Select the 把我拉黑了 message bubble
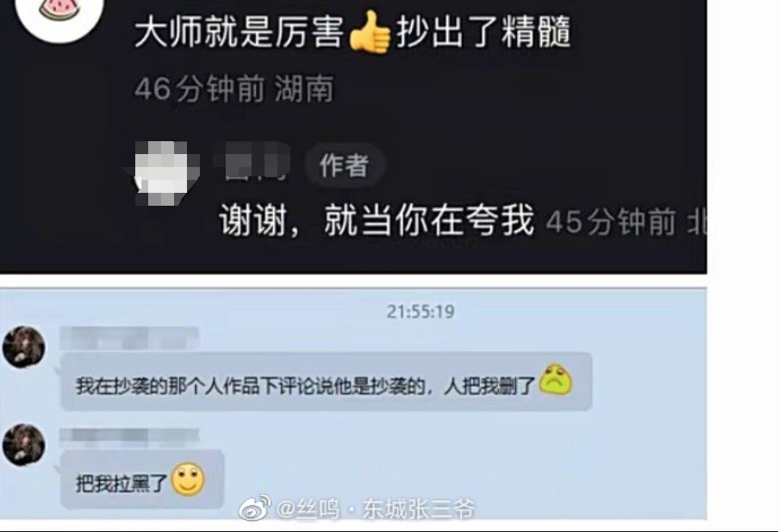 pos(142,479)
